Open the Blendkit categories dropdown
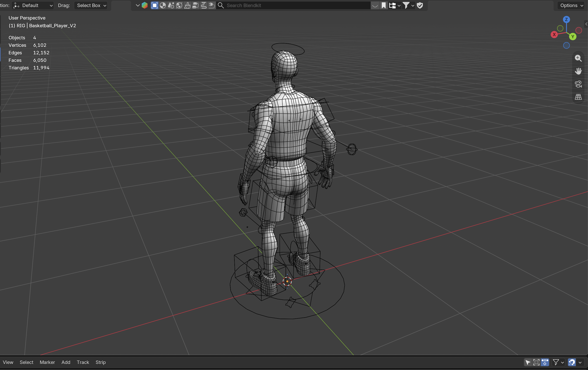The width and height of the screenshot is (588, 370). 394,5
